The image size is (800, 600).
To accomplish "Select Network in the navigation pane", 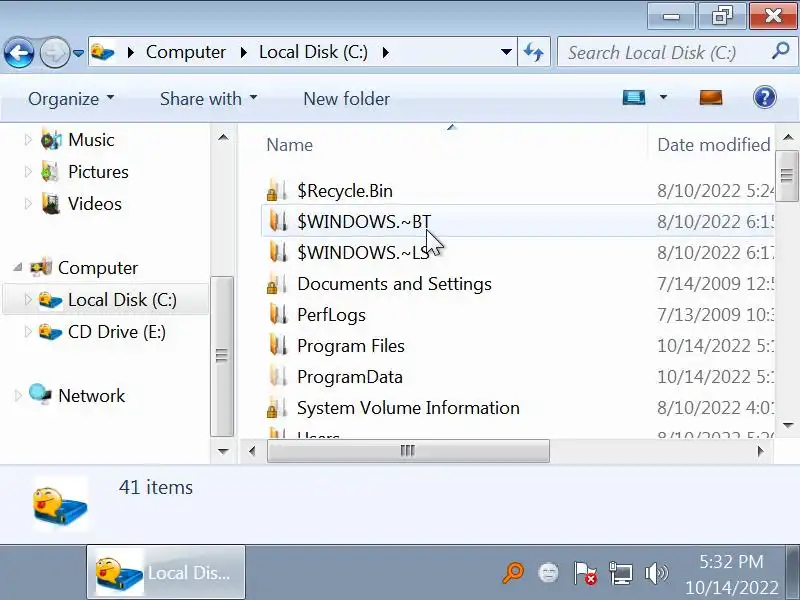I will (91, 396).
